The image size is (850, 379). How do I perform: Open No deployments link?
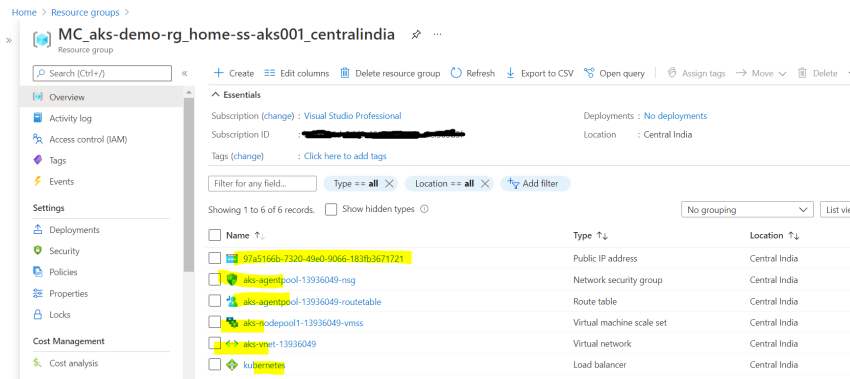coord(675,115)
